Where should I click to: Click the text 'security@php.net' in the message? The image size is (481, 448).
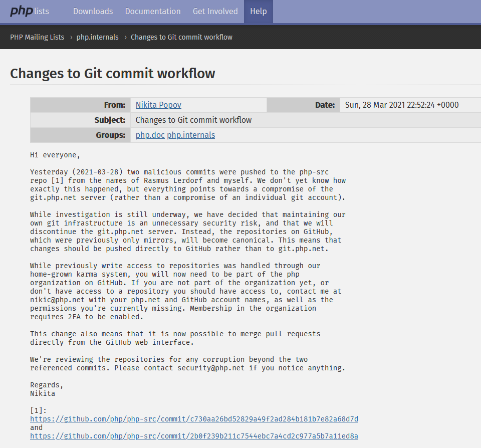(x=211, y=368)
